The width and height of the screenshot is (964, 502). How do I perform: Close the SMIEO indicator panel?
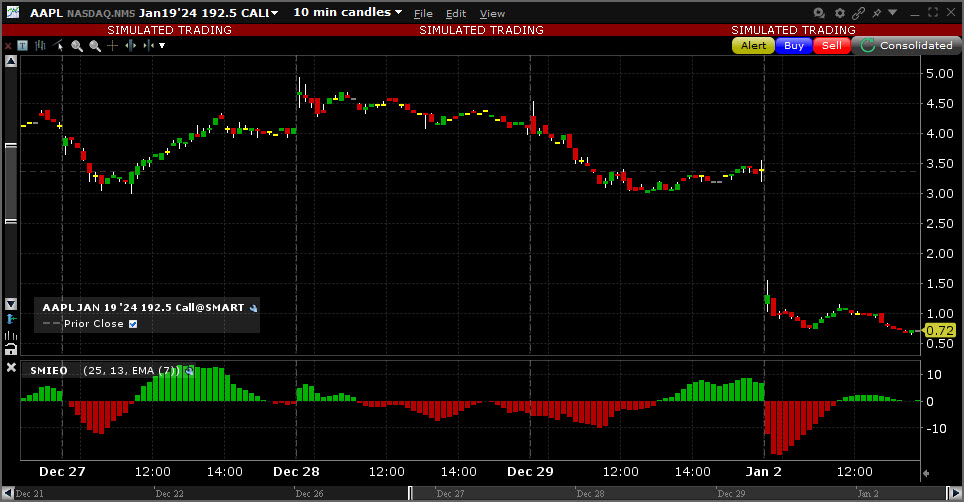coord(11,367)
